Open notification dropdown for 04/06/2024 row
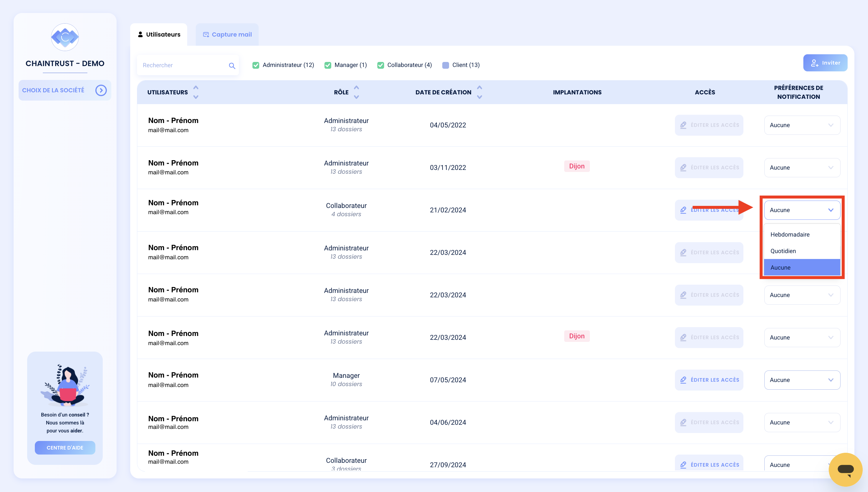The width and height of the screenshot is (868, 492). tap(802, 422)
